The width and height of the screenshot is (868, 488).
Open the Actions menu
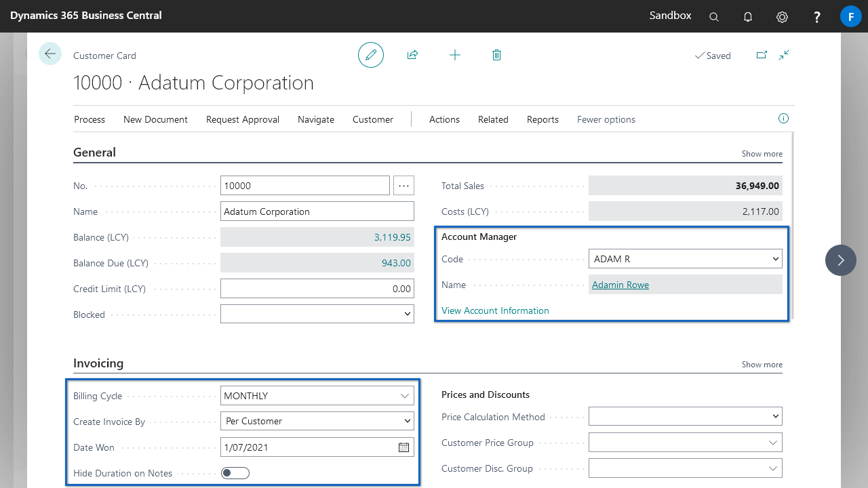coord(444,119)
